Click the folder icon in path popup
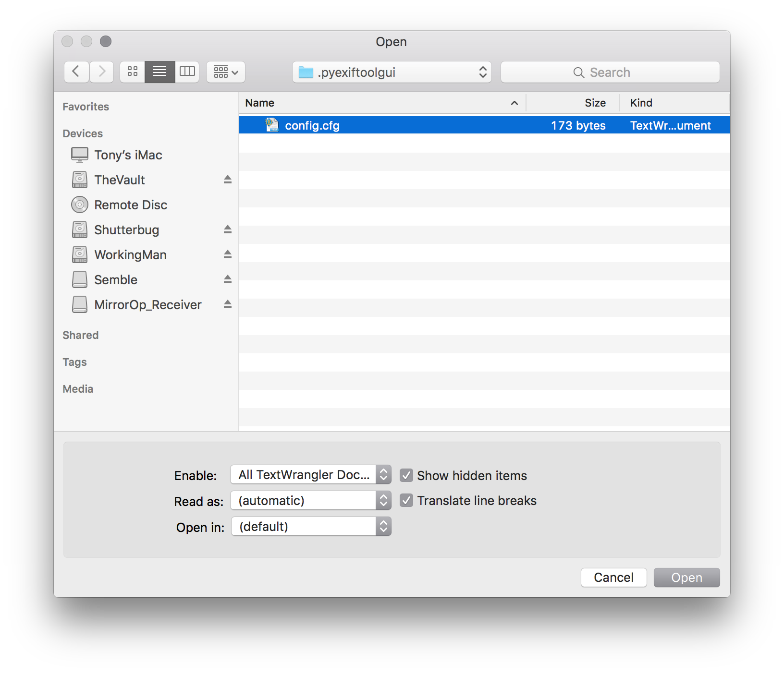 306,72
